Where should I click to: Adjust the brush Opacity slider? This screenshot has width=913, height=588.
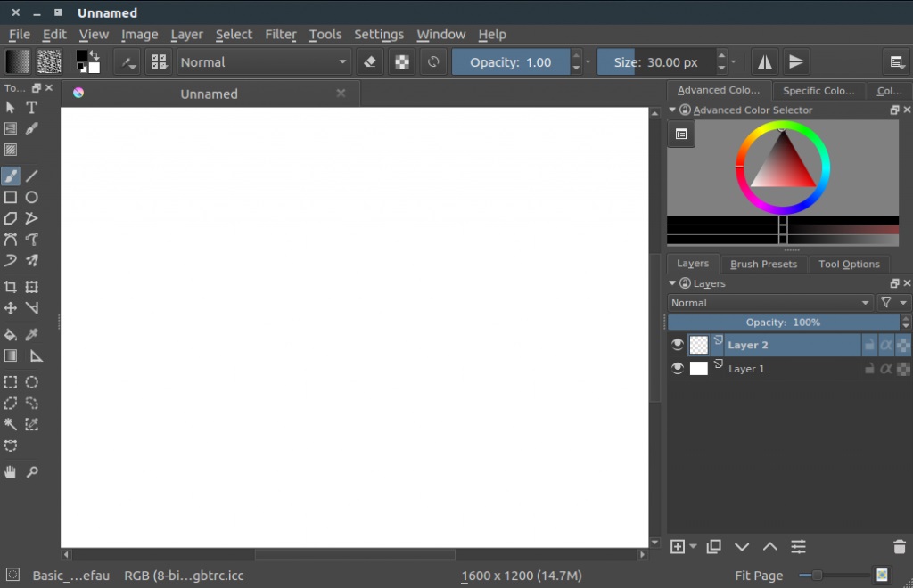click(x=511, y=62)
